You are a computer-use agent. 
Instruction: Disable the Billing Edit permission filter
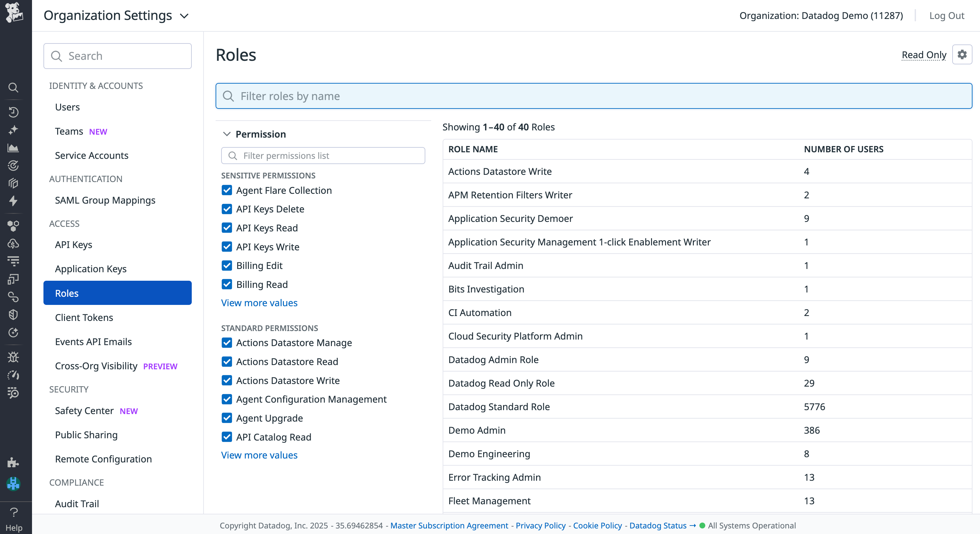(227, 265)
